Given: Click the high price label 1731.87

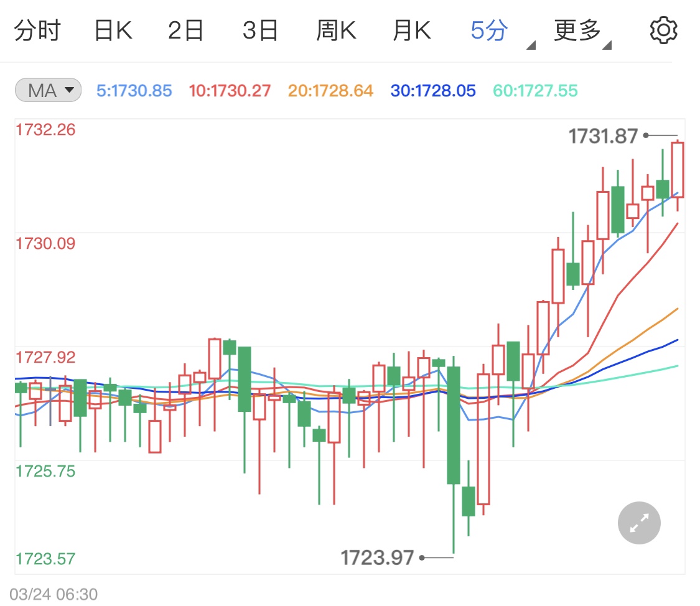Looking at the screenshot, I should pyautogui.click(x=603, y=136).
